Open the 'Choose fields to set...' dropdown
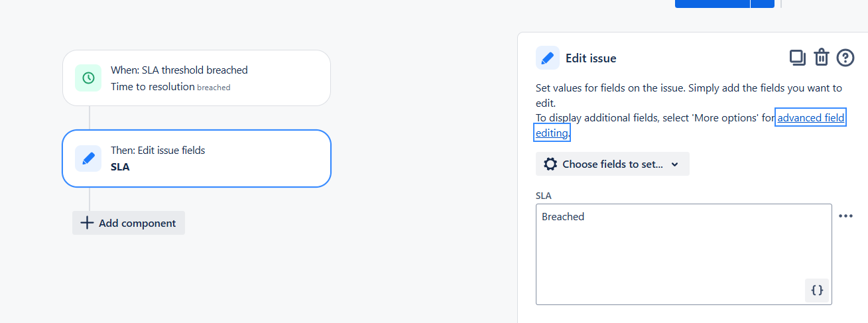This screenshot has width=868, height=323. (x=613, y=164)
